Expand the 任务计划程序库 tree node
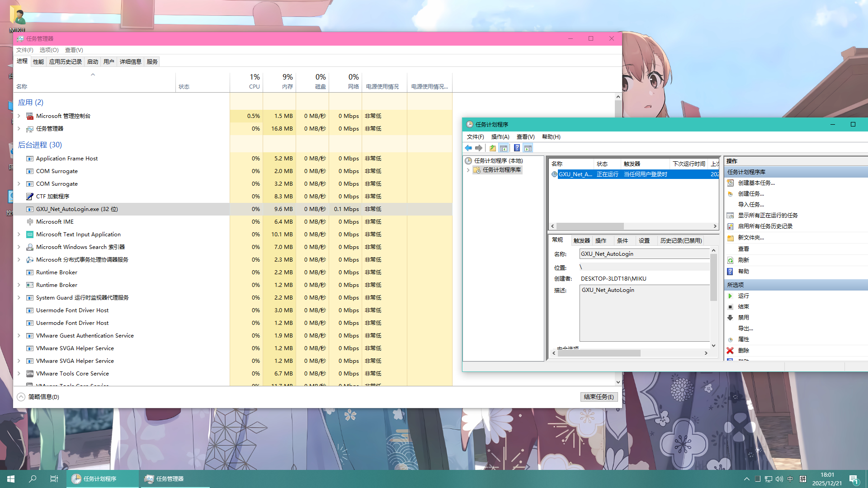This screenshot has width=868, height=488. [469, 170]
